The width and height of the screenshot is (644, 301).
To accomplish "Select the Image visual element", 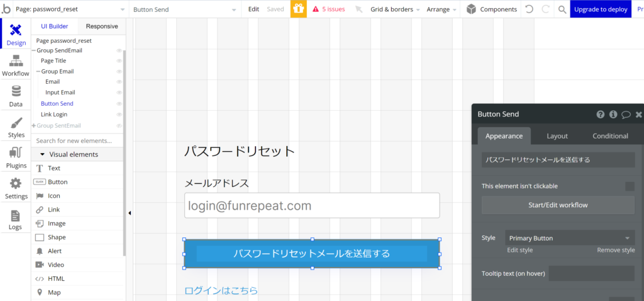I will point(78,224).
